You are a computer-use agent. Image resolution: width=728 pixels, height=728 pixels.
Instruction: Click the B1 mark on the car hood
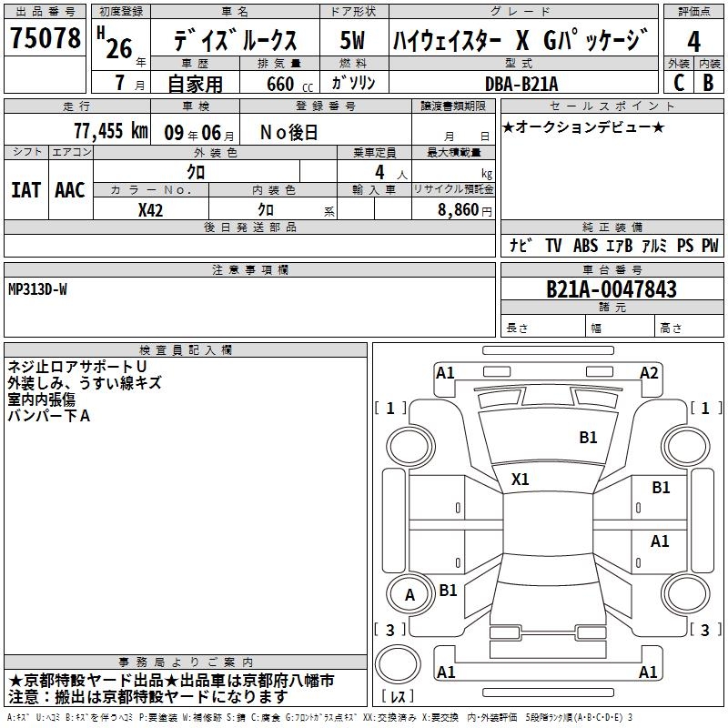pyautogui.click(x=589, y=438)
